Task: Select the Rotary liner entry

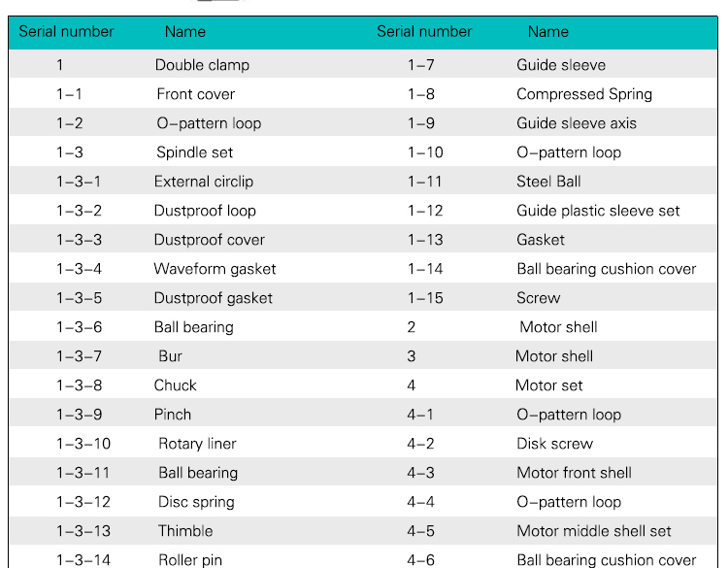Action: click(197, 444)
